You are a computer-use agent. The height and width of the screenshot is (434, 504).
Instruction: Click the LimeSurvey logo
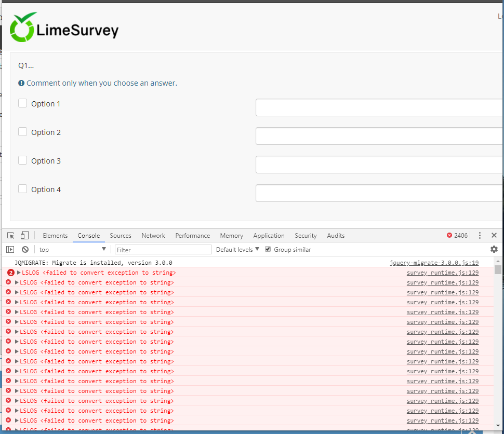(64, 28)
